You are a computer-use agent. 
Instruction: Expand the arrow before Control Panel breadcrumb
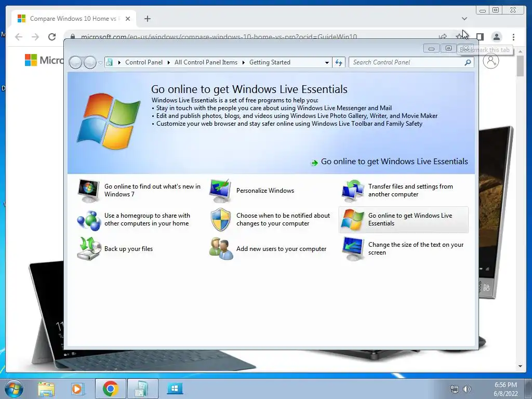click(x=119, y=62)
